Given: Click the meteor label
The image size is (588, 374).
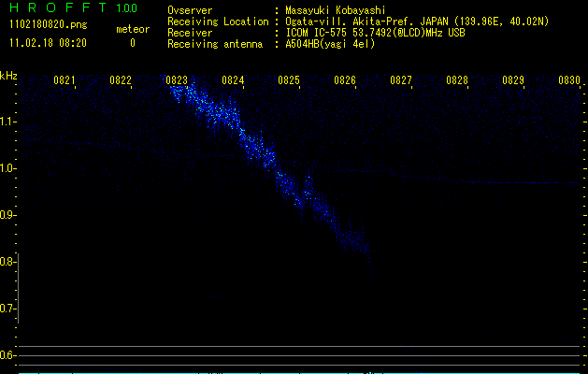Looking at the screenshot, I should click(133, 29).
